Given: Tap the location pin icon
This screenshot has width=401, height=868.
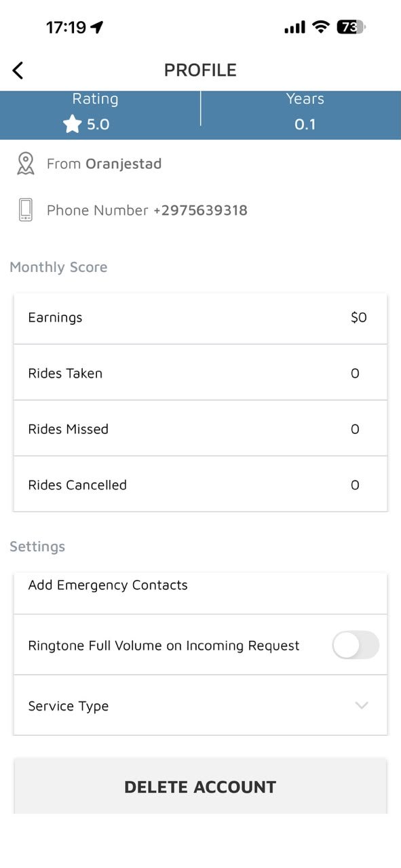Looking at the screenshot, I should (x=25, y=163).
